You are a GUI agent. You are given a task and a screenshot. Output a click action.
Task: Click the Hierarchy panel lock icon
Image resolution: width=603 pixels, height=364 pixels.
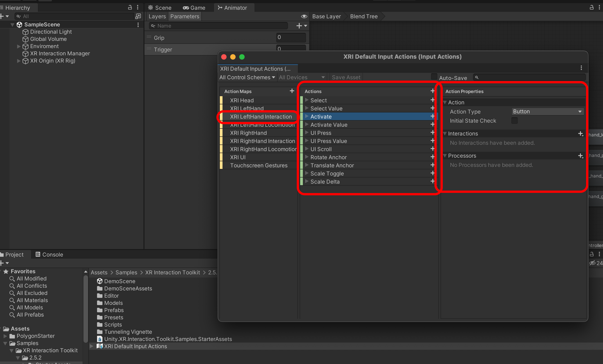tap(130, 8)
